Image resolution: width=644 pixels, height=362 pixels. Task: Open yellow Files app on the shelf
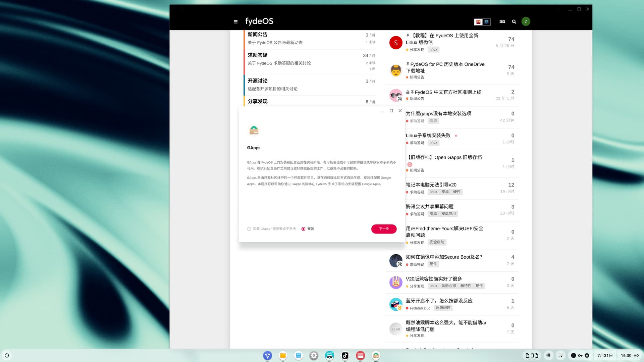(x=283, y=355)
